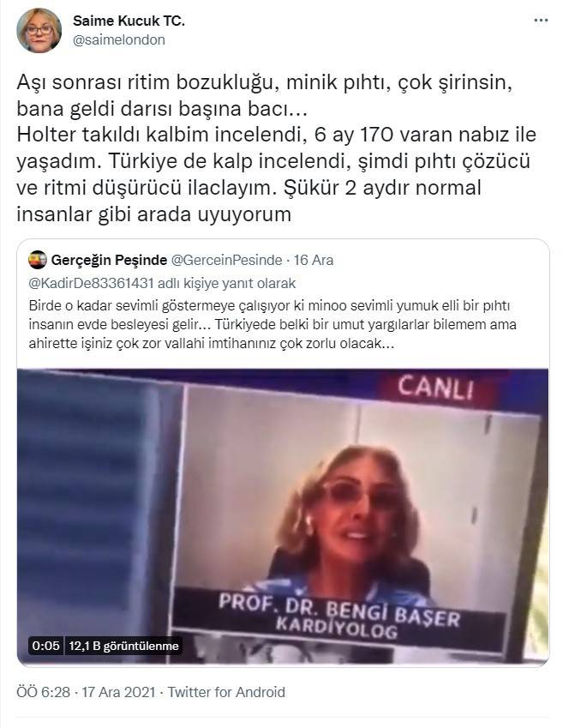Open the three-dot more options menu
This screenshot has width=563, height=728.
point(541,21)
